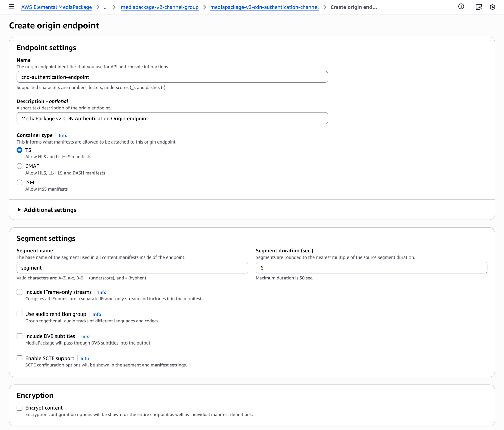
Task: Open mediapackage-v2-channel-group breadcrumb link
Action: coord(160,7)
